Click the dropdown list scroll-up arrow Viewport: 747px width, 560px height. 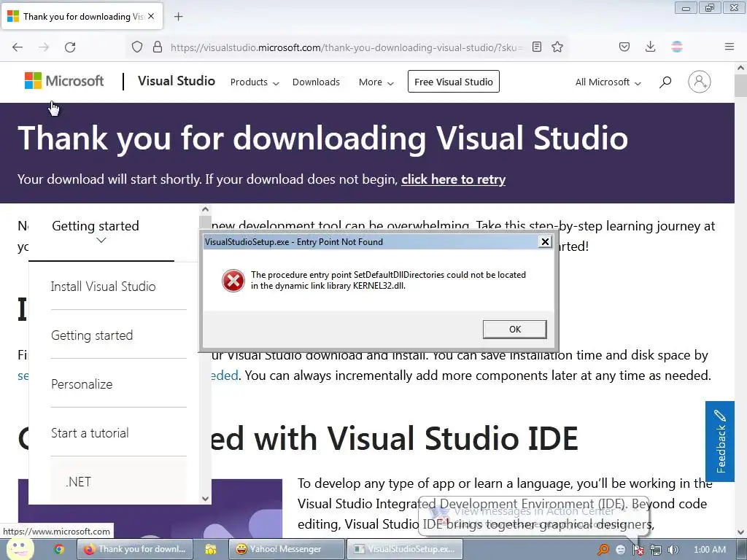click(x=205, y=209)
